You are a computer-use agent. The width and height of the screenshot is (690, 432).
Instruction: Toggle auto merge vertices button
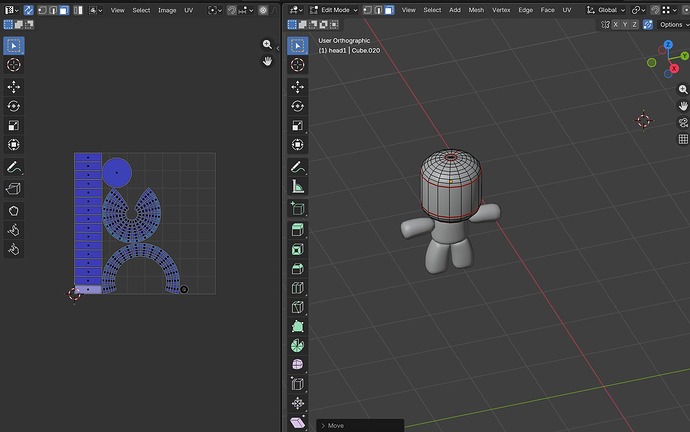pos(648,25)
